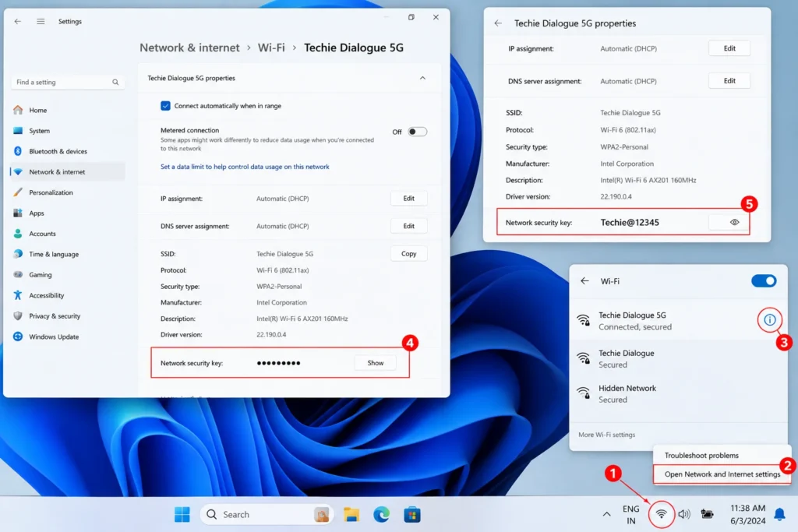Restore down the Settings window
Viewport: 798px width, 532px height.
point(411,17)
